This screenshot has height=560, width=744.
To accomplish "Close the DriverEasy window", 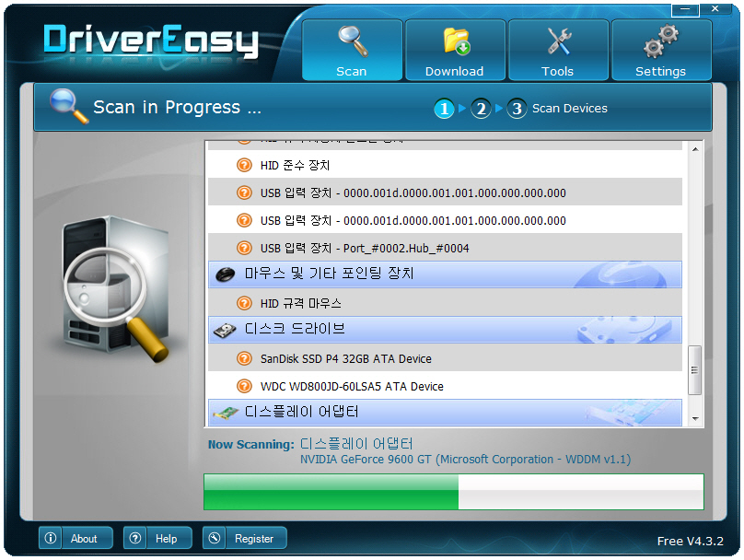I will coord(715,9).
